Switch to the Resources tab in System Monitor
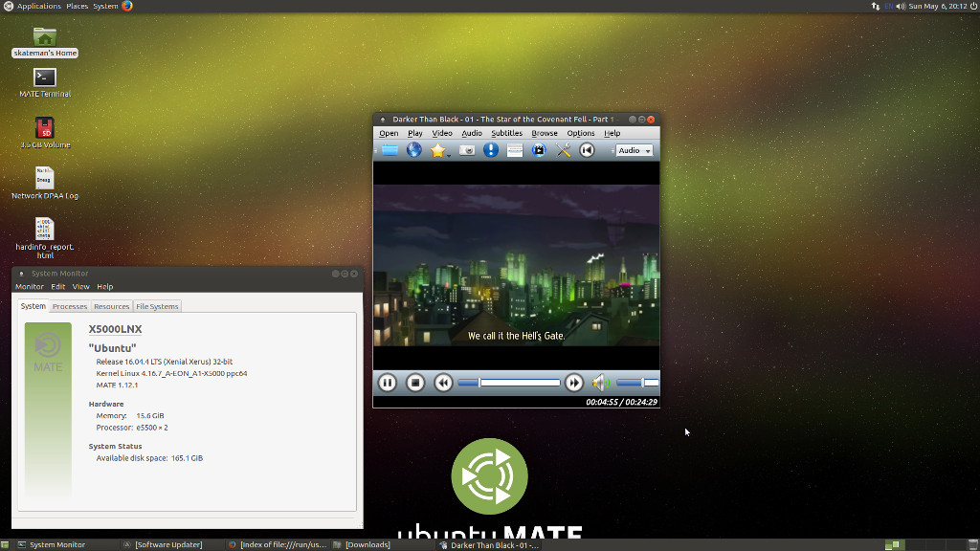This screenshot has height=551, width=980. click(111, 306)
